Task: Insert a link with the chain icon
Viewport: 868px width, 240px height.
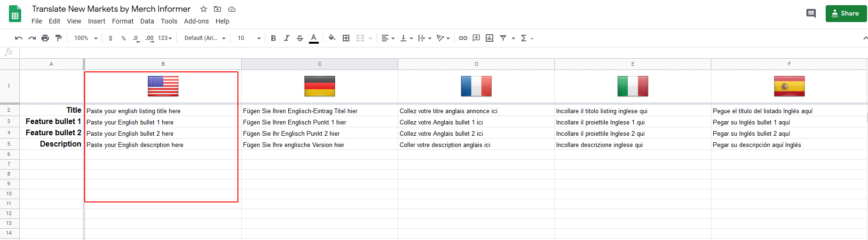Action: pos(463,38)
